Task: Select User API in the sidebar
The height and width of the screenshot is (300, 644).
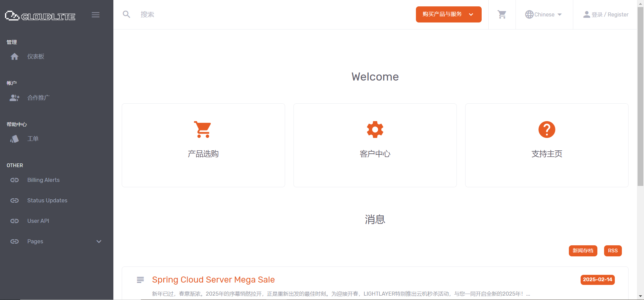Action: coord(38,221)
